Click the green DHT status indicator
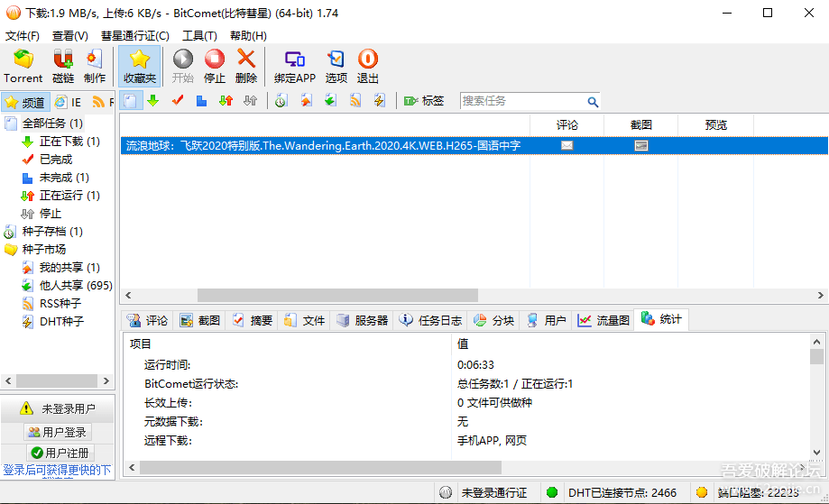This screenshot has width=829, height=504. 552,492
